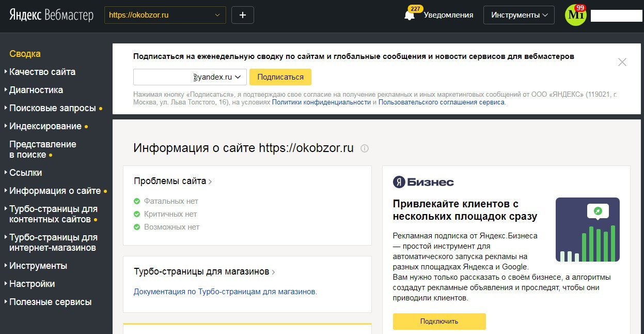
Task: Open the Инструменты dropdown in header
Action: tap(519, 15)
